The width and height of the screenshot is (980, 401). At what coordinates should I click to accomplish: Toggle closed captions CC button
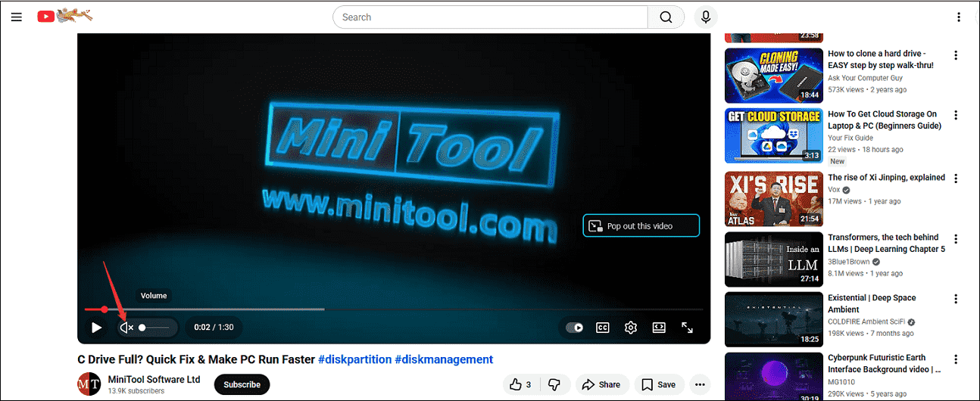603,328
